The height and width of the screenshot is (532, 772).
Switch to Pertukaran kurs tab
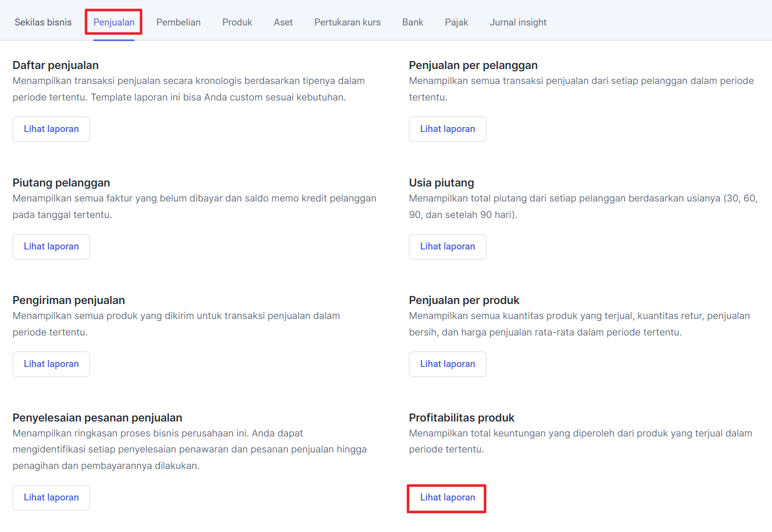point(347,22)
